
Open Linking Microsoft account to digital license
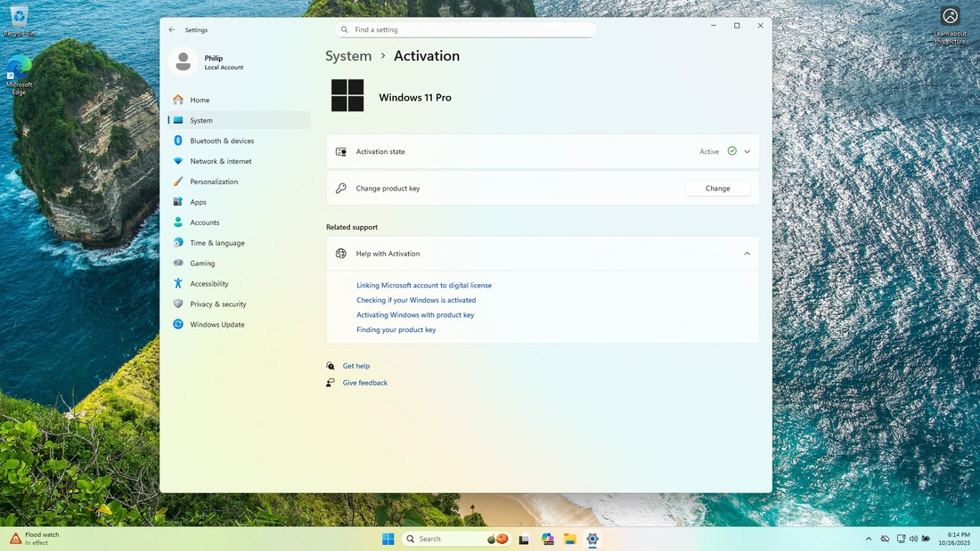coord(424,286)
